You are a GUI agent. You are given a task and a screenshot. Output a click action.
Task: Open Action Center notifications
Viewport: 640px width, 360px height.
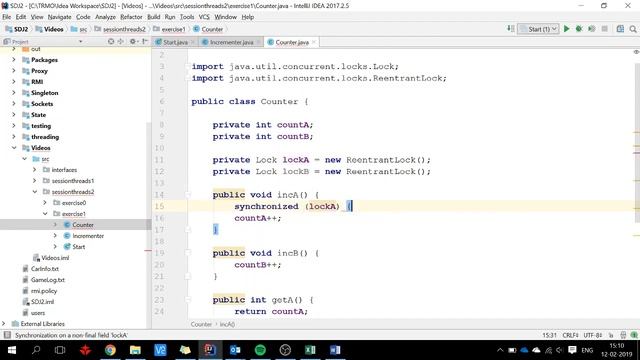[572, 350]
